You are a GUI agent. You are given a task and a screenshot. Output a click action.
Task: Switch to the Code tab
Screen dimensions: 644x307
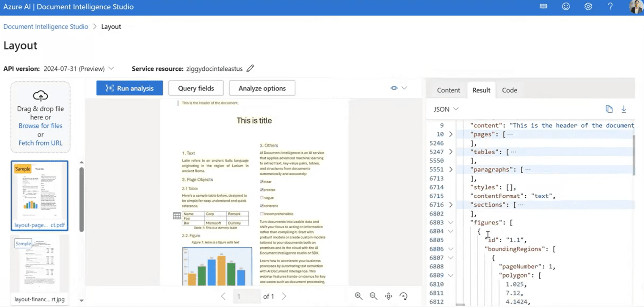[509, 90]
